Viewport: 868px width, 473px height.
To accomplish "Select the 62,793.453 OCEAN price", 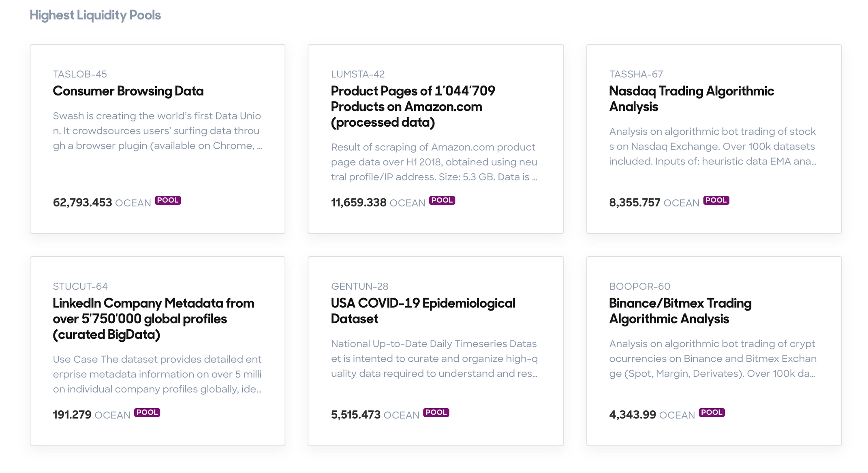I will pos(102,202).
